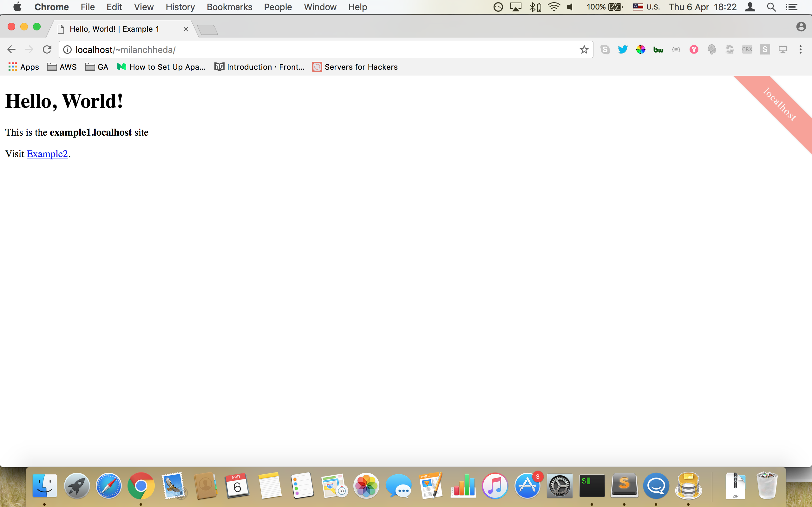Screen dimensions: 812x507
Task: Bookmark this page with the star icon
Action: 584,49
